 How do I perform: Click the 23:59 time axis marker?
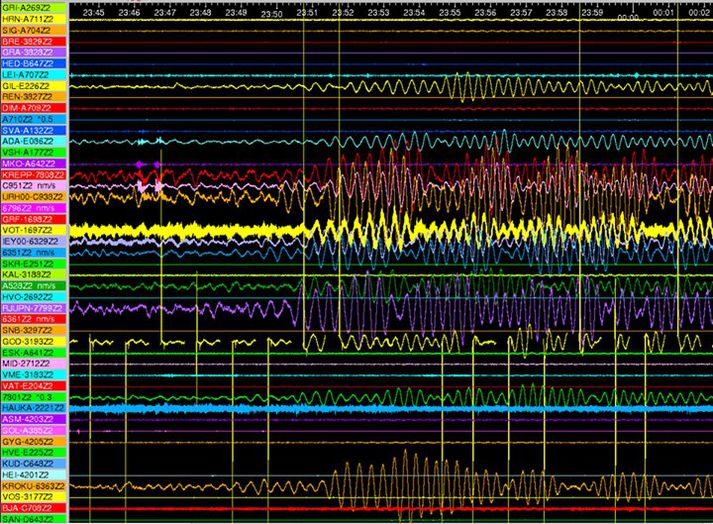pyautogui.click(x=592, y=12)
